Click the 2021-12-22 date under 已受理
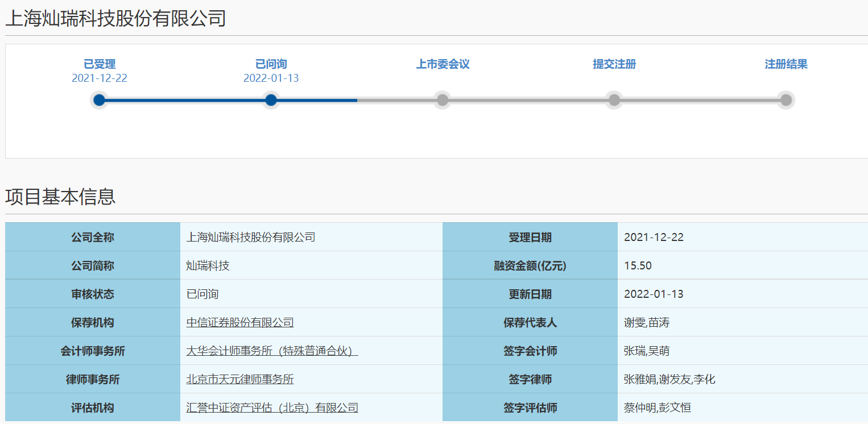 tap(100, 78)
